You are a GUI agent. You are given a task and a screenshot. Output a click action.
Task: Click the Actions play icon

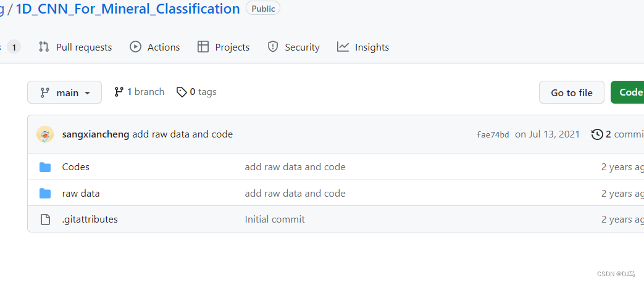pos(135,47)
